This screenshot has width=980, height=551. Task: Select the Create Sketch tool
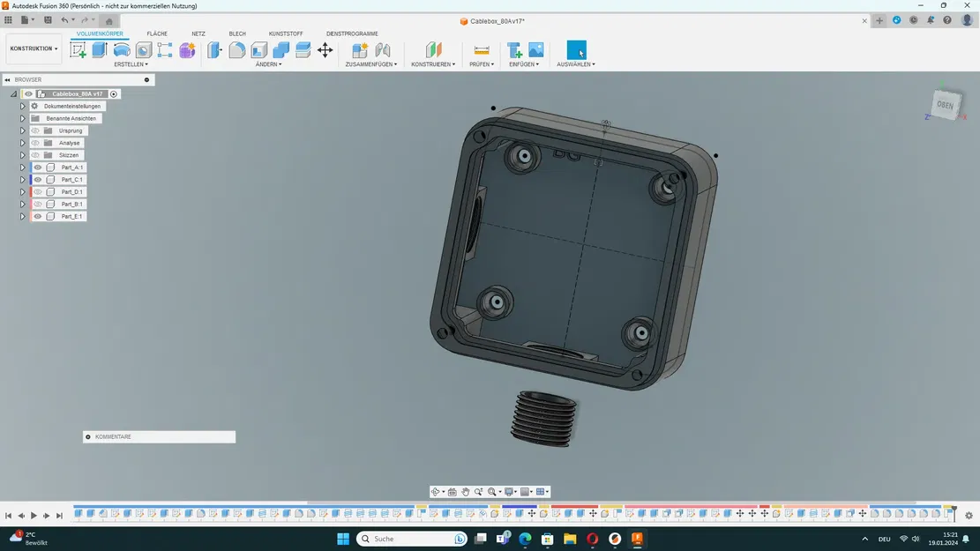78,49
